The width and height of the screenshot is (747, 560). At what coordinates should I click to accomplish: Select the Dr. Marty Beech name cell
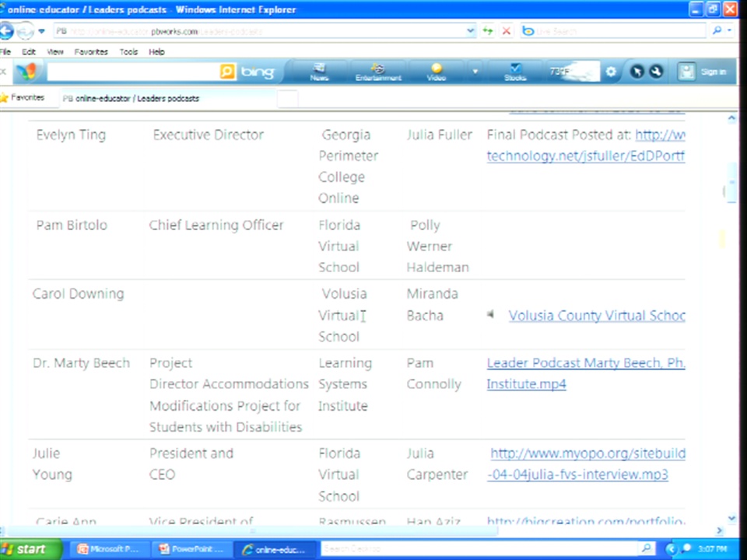click(x=81, y=363)
